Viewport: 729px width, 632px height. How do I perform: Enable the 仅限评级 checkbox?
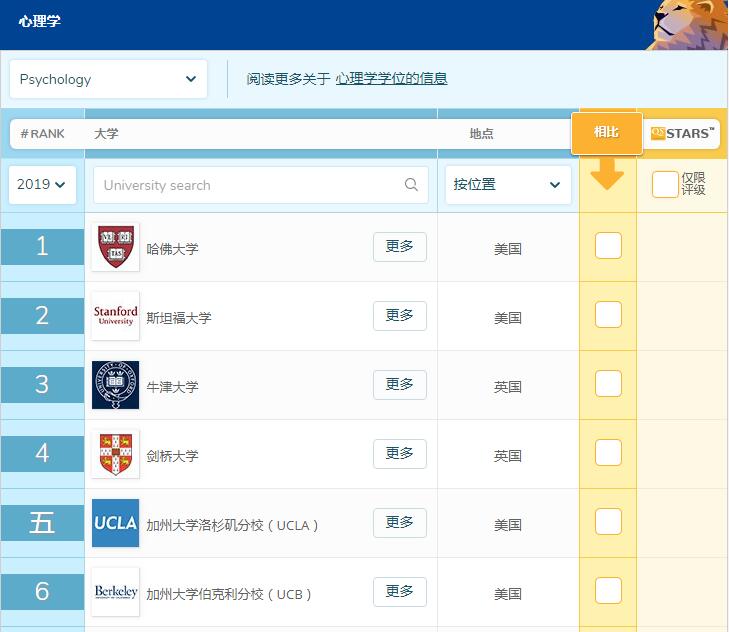click(665, 184)
